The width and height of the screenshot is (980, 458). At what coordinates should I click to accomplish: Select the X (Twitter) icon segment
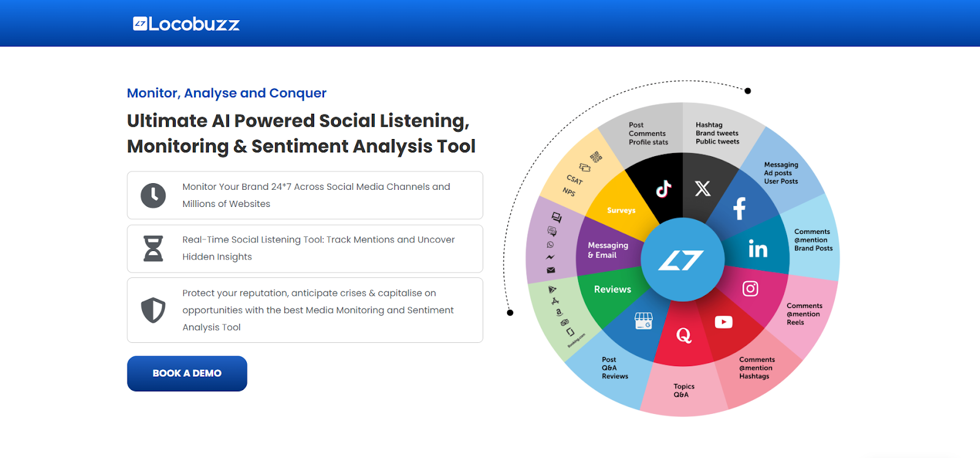703,188
